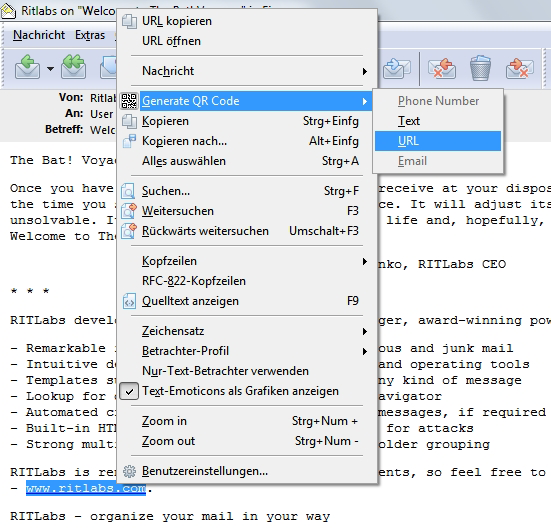Screen dimensions: 551x531
Task: Click the Reply toolbar icon
Action: [27, 67]
